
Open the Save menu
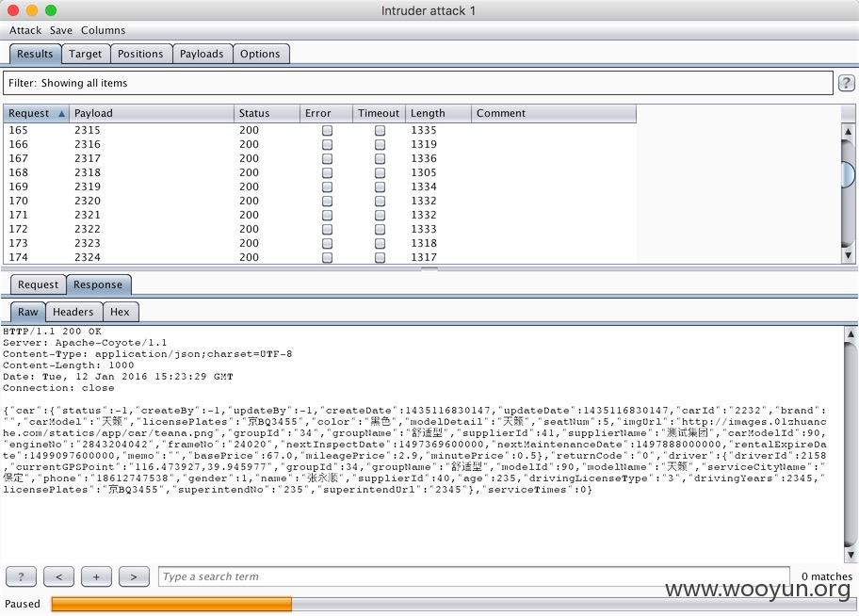click(x=61, y=30)
